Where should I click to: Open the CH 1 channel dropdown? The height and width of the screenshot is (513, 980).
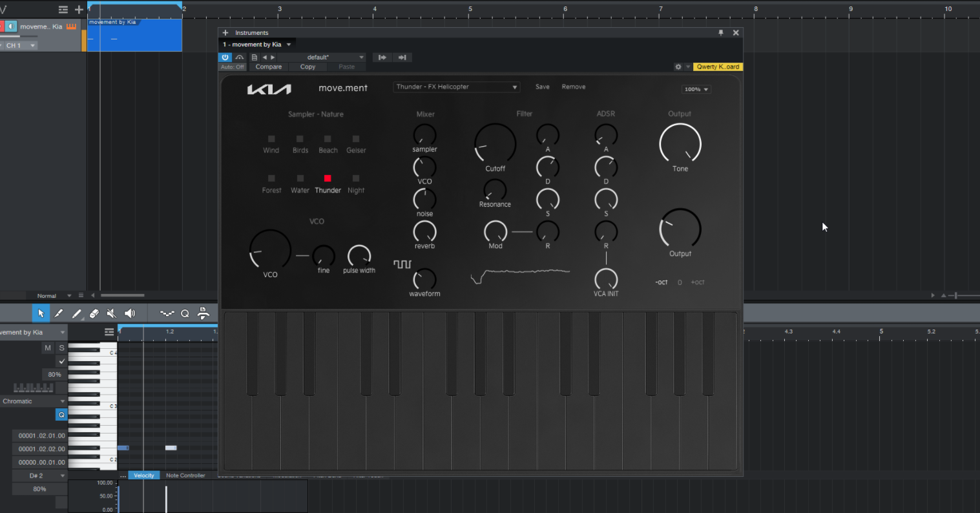coord(20,46)
